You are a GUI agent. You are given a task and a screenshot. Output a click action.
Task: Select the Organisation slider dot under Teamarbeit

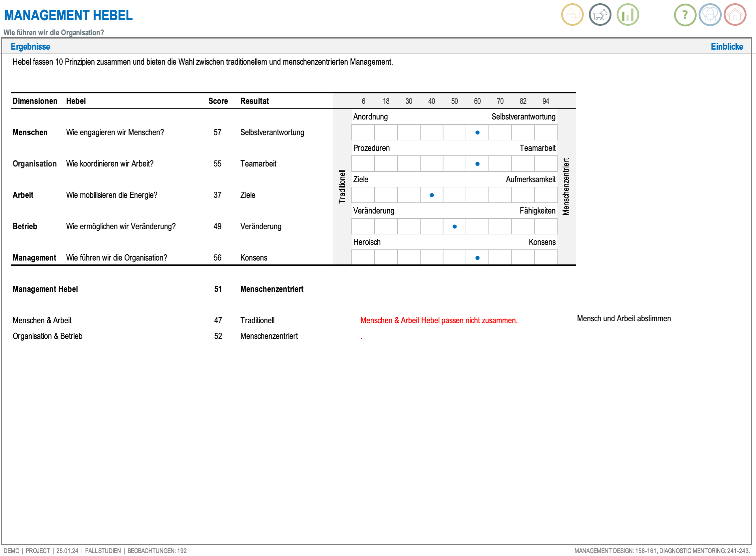477,164
